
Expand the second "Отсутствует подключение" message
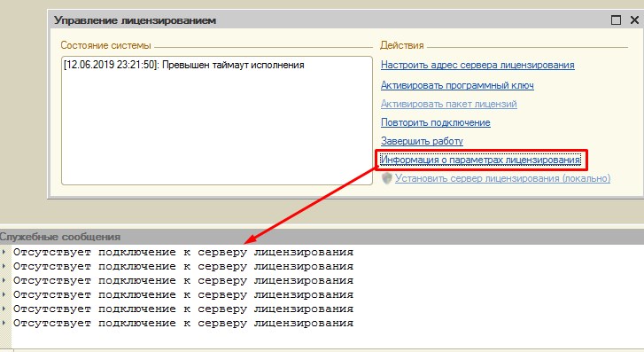tap(4, 266)
